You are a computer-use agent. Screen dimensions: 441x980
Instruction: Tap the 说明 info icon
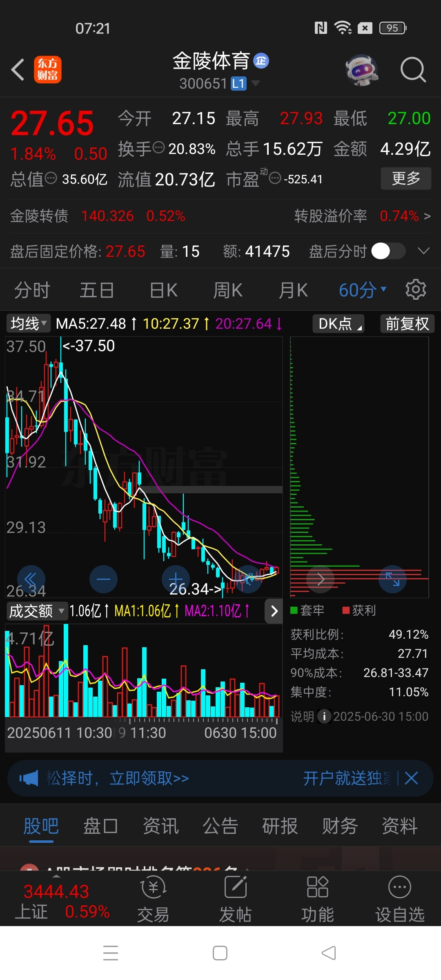click(324, 716)
